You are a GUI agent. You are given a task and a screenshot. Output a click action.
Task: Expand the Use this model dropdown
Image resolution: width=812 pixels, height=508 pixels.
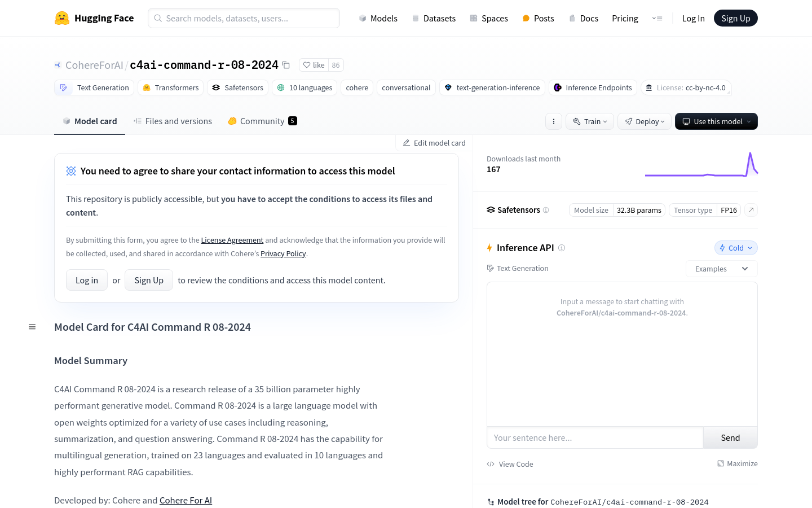pyautogui.click(x=716, y=121)
